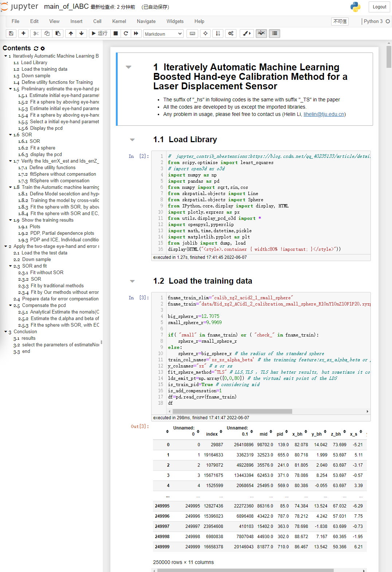Collapse section 1 in Contents tree
The image size is (392, 572).
coord(5,56)
